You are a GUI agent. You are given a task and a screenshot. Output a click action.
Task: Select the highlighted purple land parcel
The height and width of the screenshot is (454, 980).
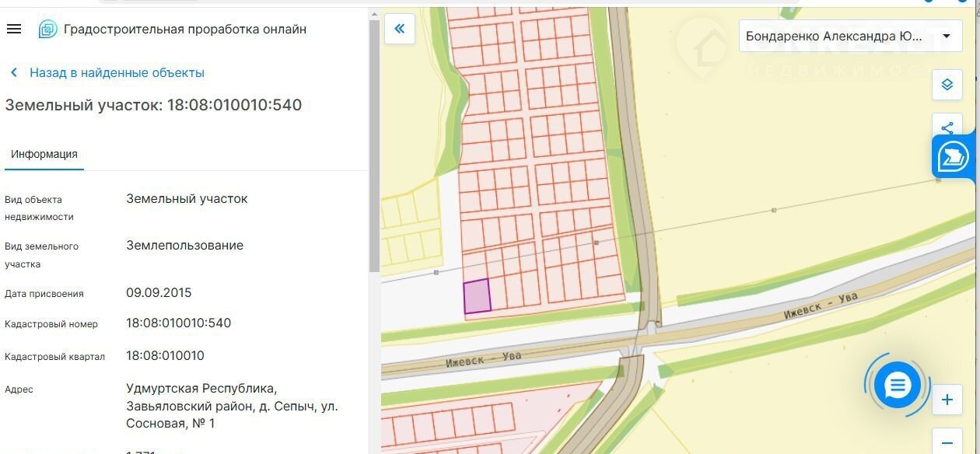pos(477,297)
